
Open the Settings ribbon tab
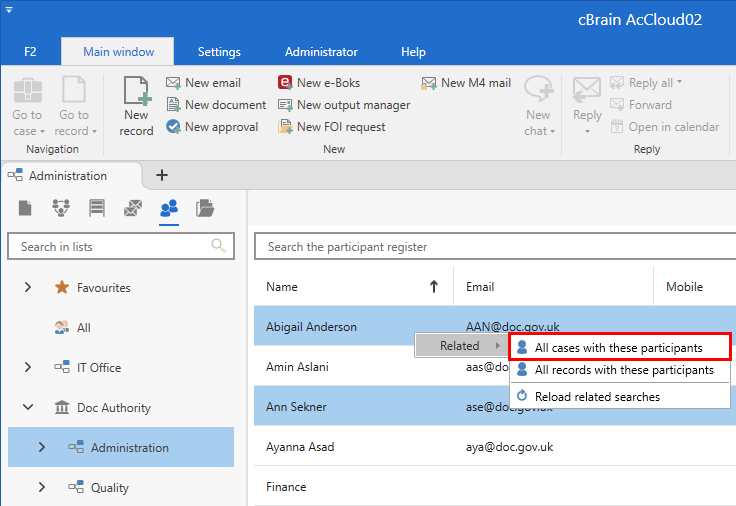[219, 52]
